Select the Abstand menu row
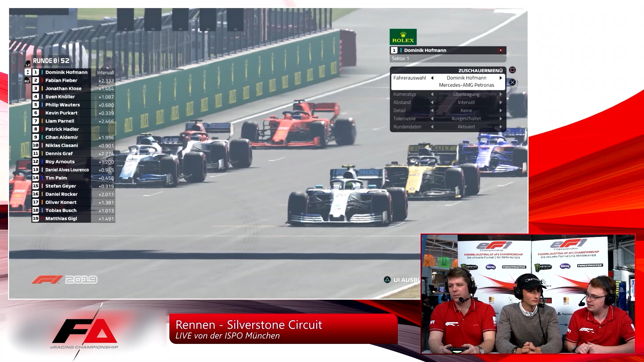 pyautogui.click(x=448, y=102)
